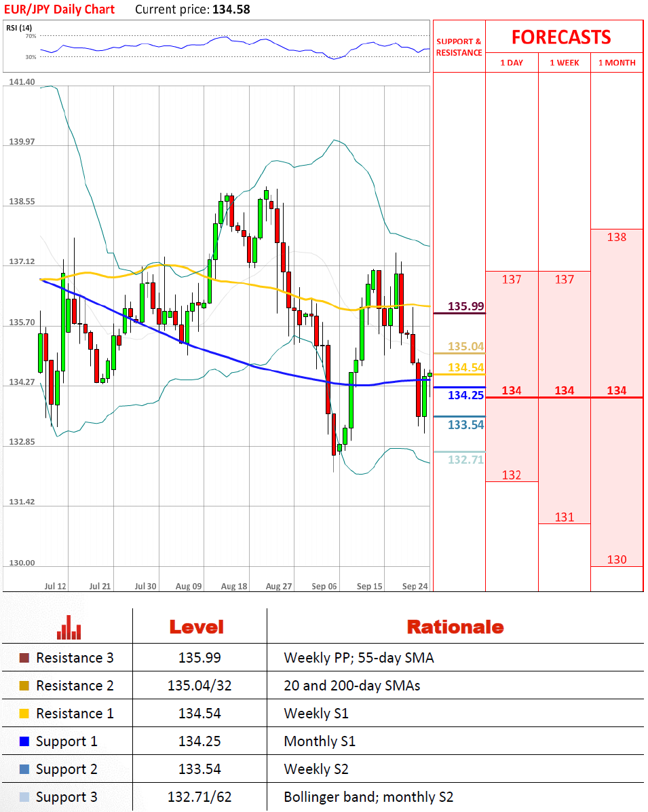Click the 134.54 level cell in table
This screenshot has height=812, width=648.
coord(199,714)
